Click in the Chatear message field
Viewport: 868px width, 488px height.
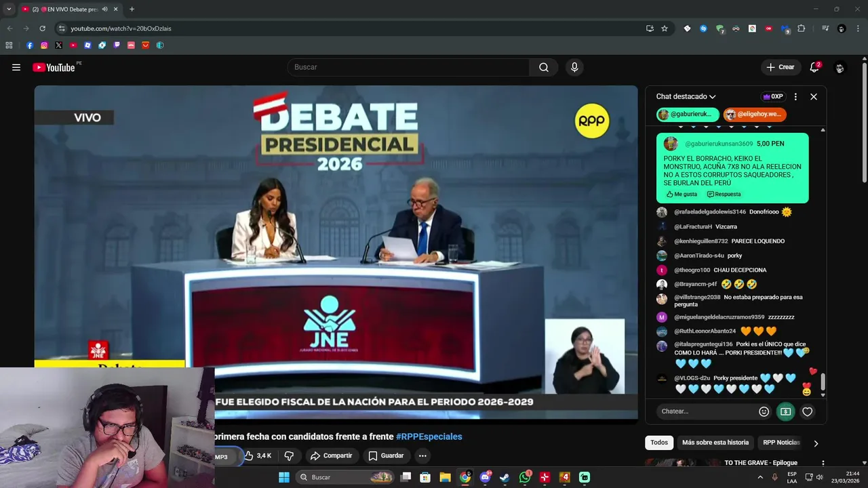(x=706, y=411)
